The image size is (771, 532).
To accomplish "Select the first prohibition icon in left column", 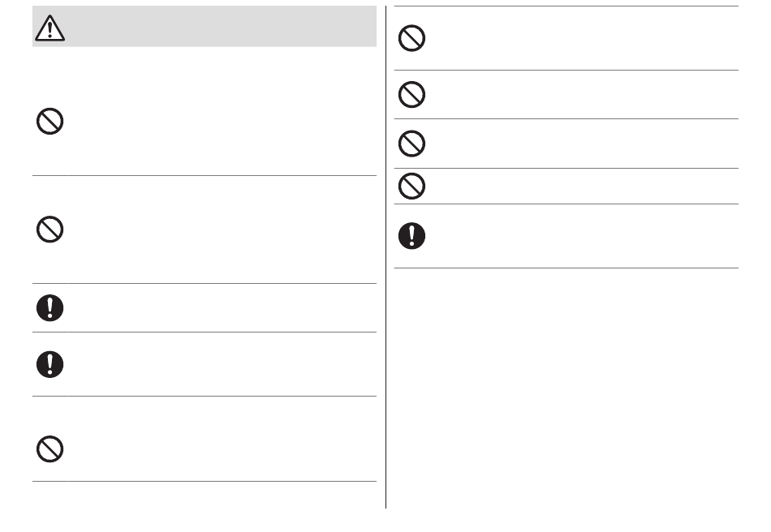I will pos(50,122).
